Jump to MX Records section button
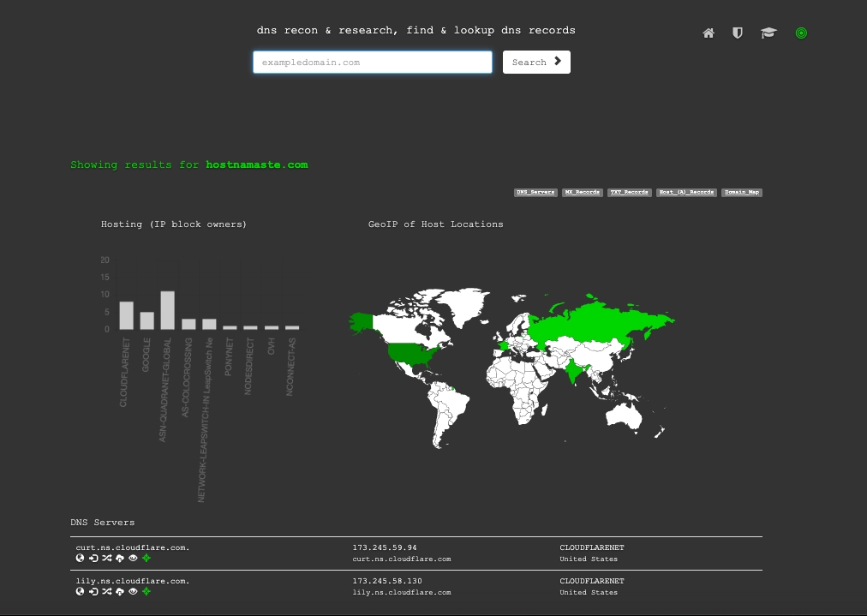Image resolution: width=867 pixels, height=616 pixels. click(583, 193)
